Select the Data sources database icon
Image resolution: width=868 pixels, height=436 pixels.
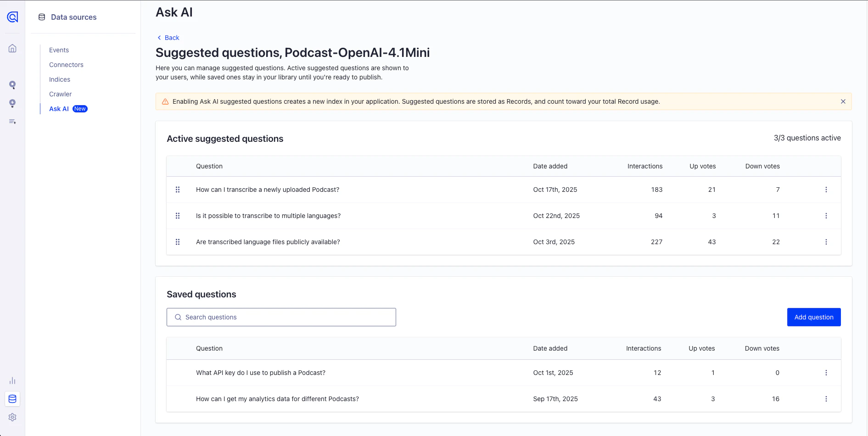click(12, 399)
